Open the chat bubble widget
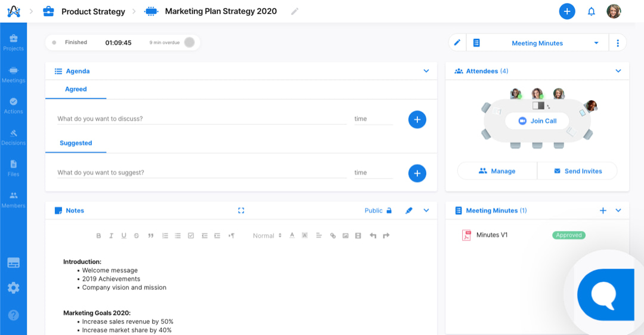Screen dimensions: 644x335 pos(605,294)
